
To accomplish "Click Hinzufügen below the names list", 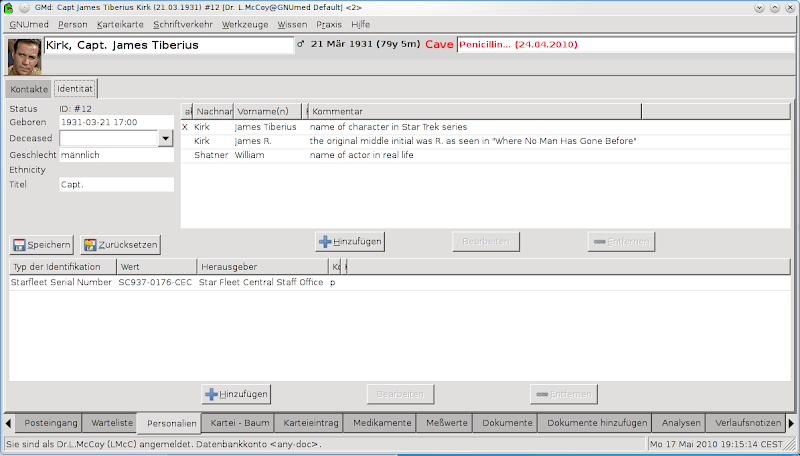I will [350, 242].
